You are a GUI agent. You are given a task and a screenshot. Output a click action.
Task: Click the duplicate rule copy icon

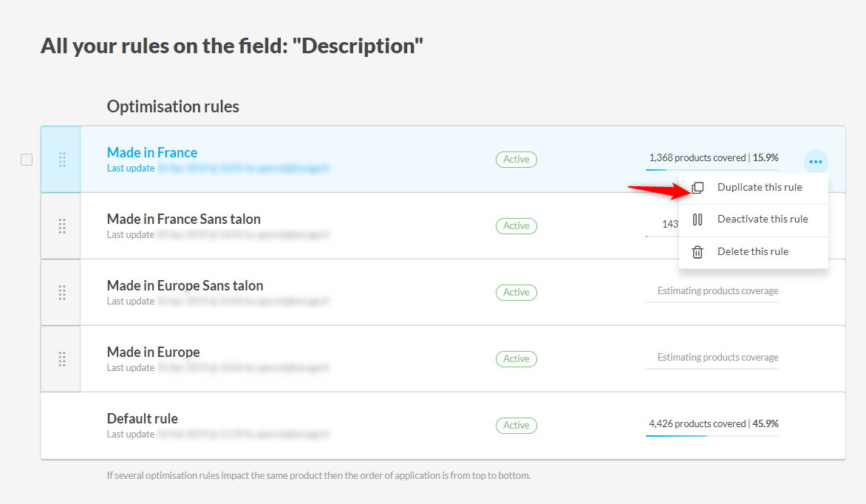coord(698,188)
